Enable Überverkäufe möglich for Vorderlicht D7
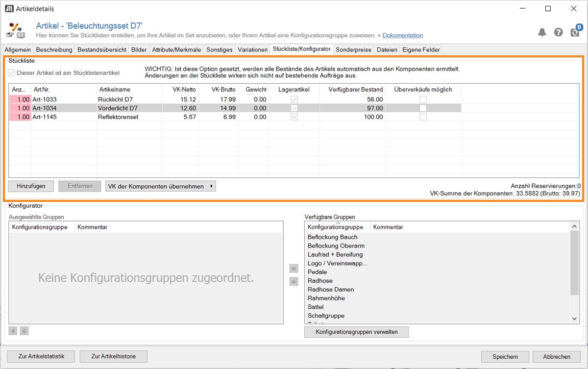Viewport: 588px width, 369px height. pos(423,108)
